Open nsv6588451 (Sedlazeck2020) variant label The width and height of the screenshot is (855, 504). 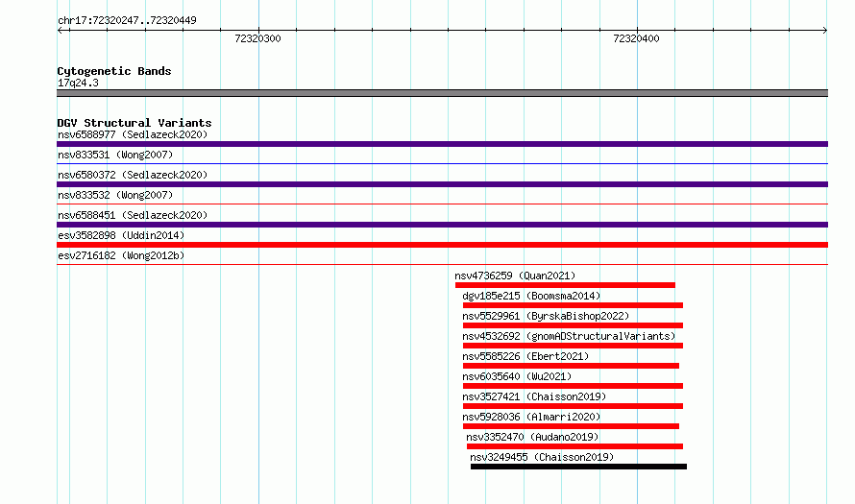coord(133,215)
